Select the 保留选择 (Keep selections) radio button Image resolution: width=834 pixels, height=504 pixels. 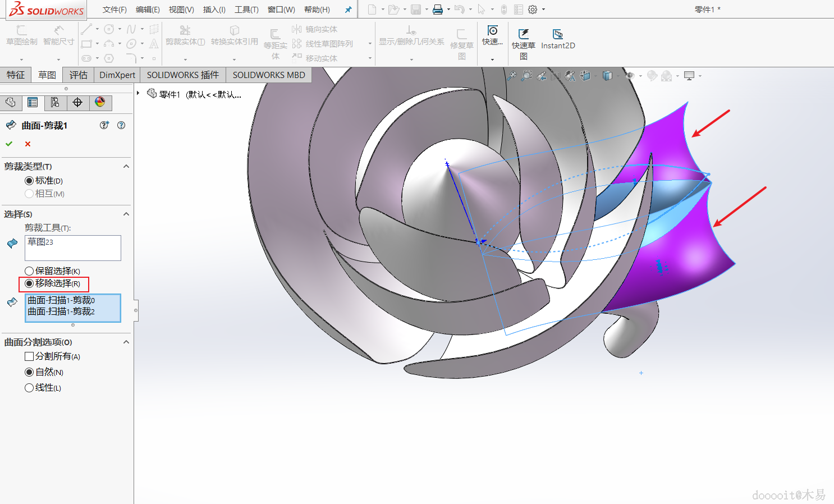[x=29, y=271]
